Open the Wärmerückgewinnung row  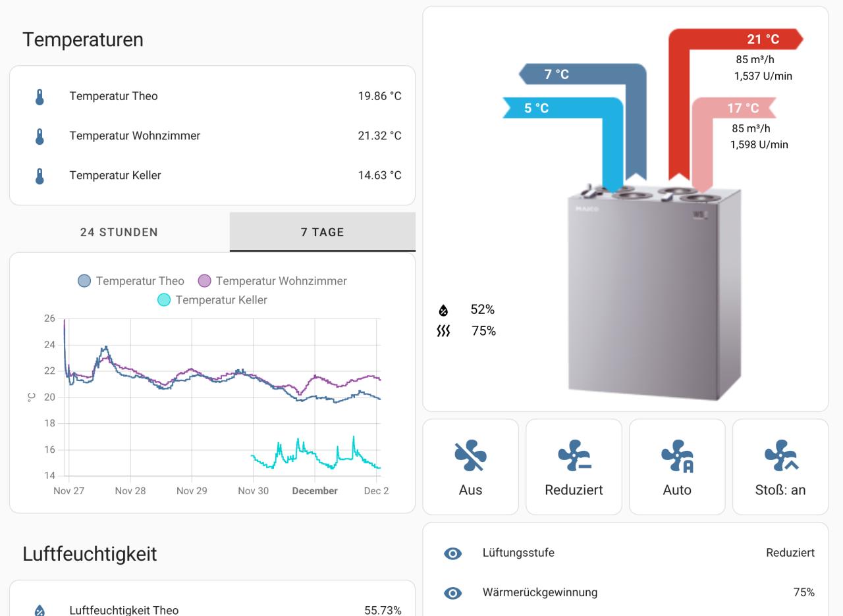pyautogui.click(x=626, y=592)
